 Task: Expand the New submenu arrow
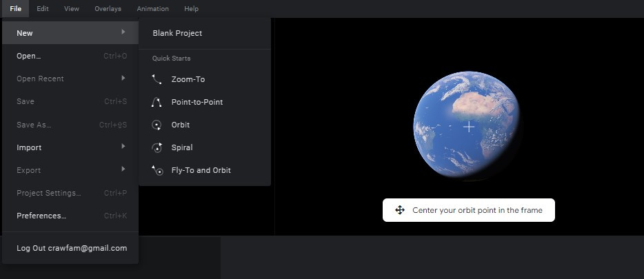click(x=123, y=32)
